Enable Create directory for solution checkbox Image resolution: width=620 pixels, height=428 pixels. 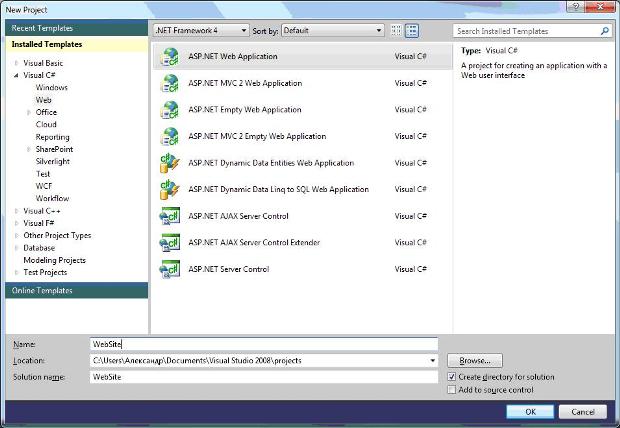click(x=452, y=377)
